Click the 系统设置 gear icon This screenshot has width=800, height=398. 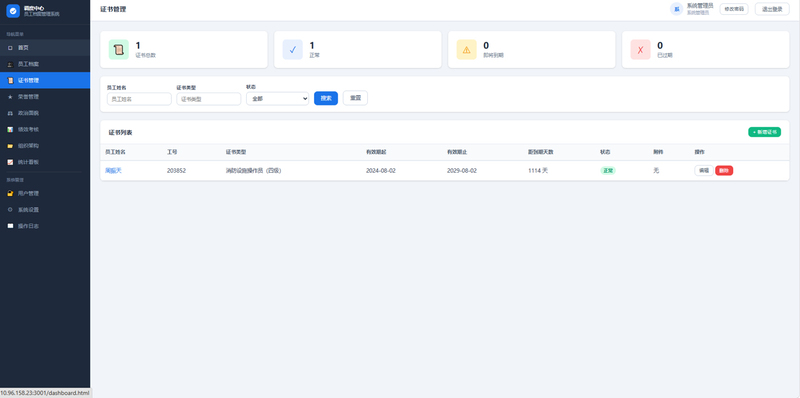(10, 210)
